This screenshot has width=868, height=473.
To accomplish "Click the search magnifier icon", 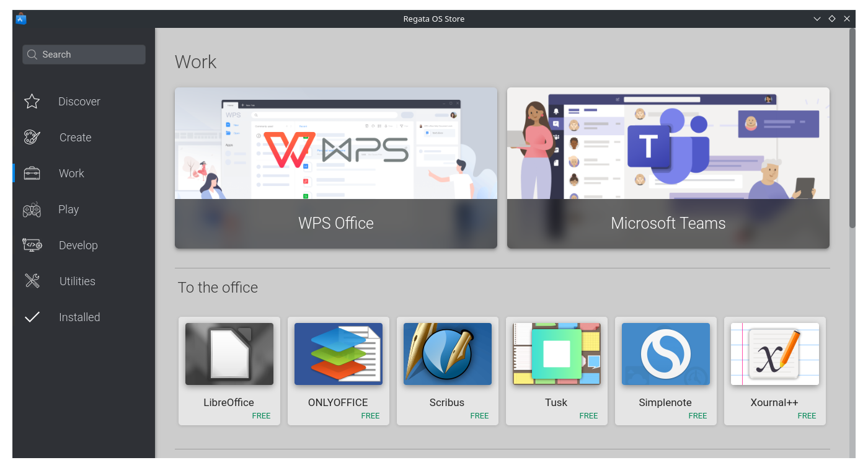I will 33,55.
